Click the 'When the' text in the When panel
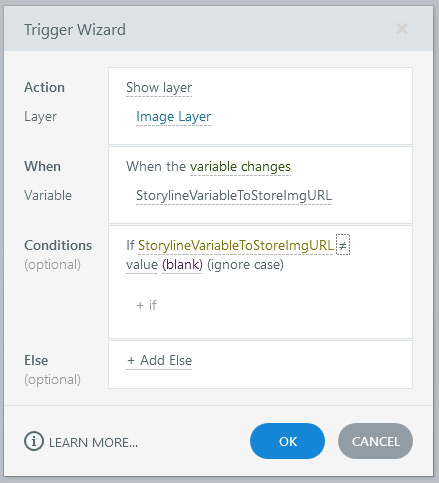Viewport: 439px width, 483px height. (156, 166)
